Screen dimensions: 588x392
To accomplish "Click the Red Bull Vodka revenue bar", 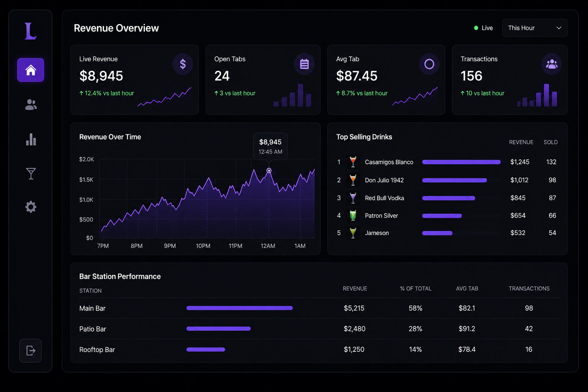I will 449,198.
